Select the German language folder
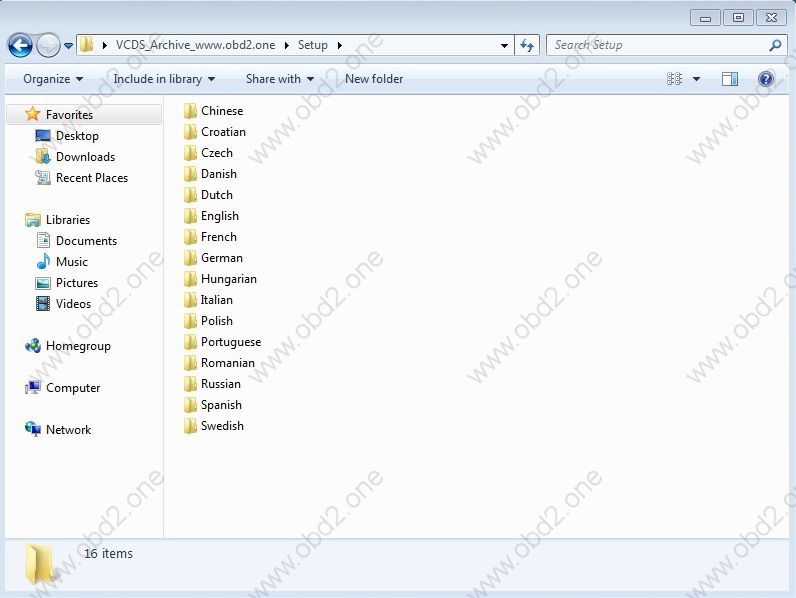796x598 pixels. pos(221,258)
